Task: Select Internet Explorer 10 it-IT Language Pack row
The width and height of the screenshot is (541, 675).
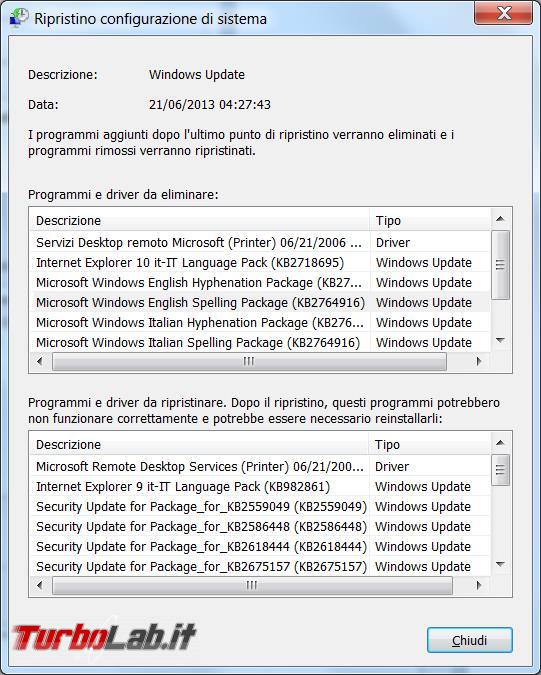Action: coord(260,263)
